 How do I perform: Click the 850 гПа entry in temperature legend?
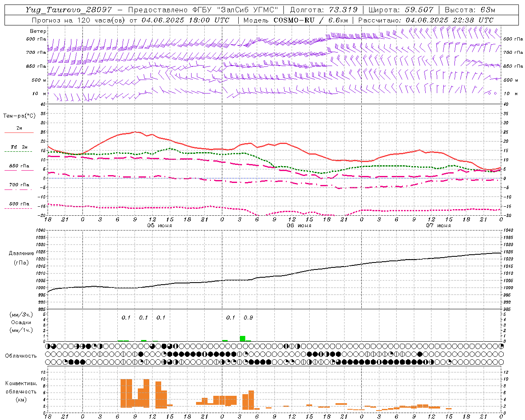click(19, 166)
